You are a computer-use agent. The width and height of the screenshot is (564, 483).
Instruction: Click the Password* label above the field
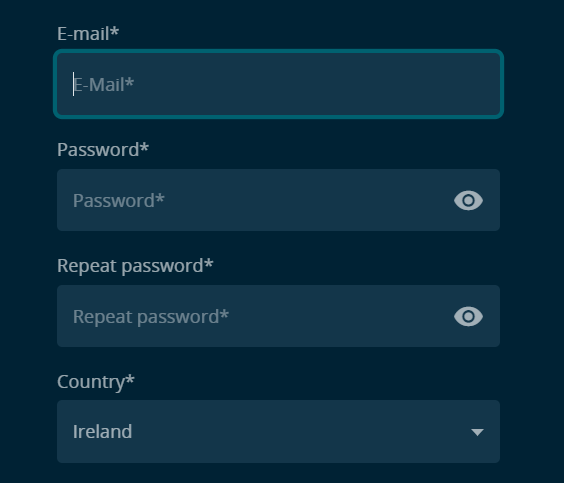coord(103,150)
